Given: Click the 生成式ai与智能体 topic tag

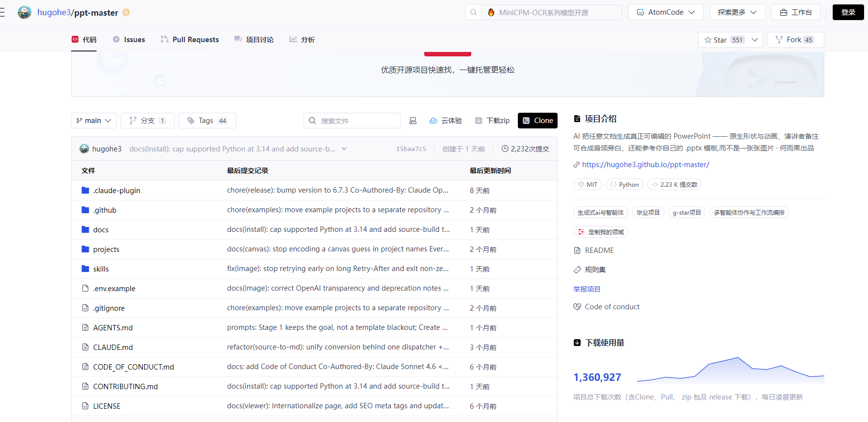Looking at the screenshot, I should (x=601, y=213).
